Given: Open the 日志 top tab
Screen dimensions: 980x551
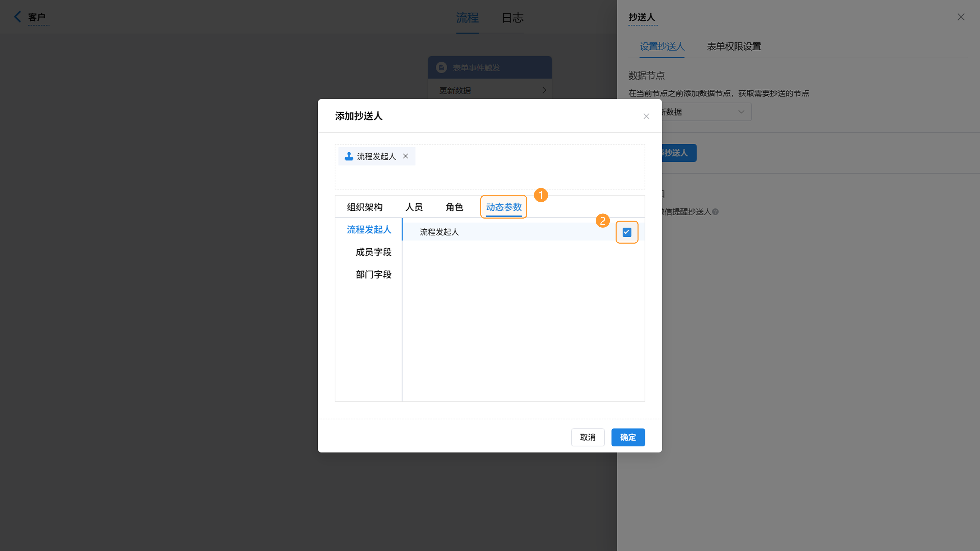Looking at the screenshot, I should pyautogui.click(x=512, y=18).
